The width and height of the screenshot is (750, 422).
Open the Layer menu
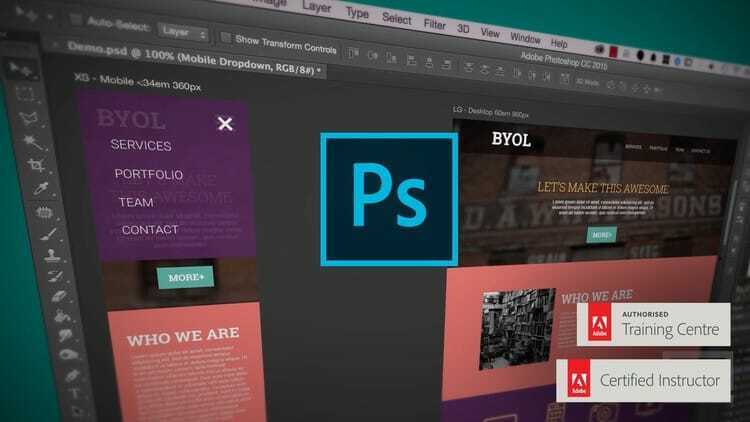pyautogui.click(x=317, y=8)
